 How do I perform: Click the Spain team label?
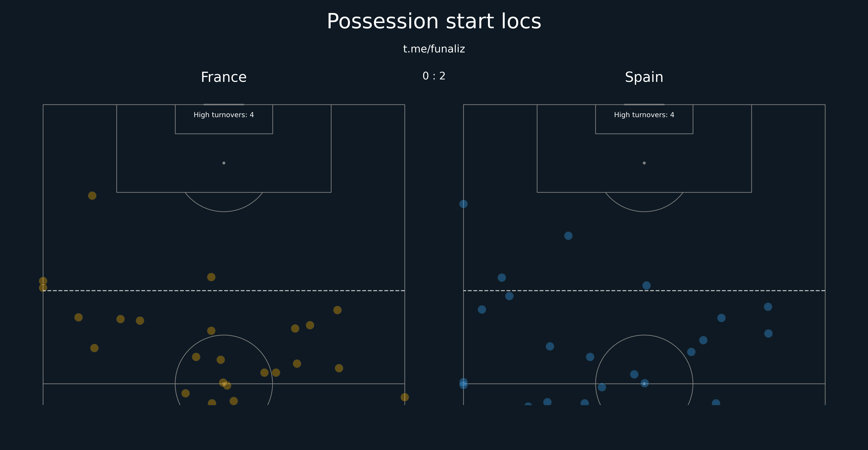click(644, 77)
